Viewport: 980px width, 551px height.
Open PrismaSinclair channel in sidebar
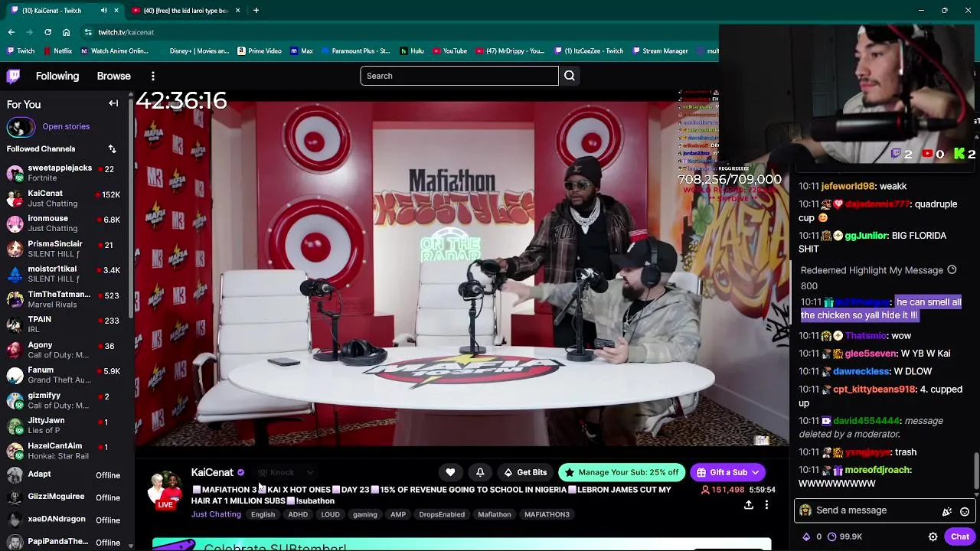[x=64, y=249]
